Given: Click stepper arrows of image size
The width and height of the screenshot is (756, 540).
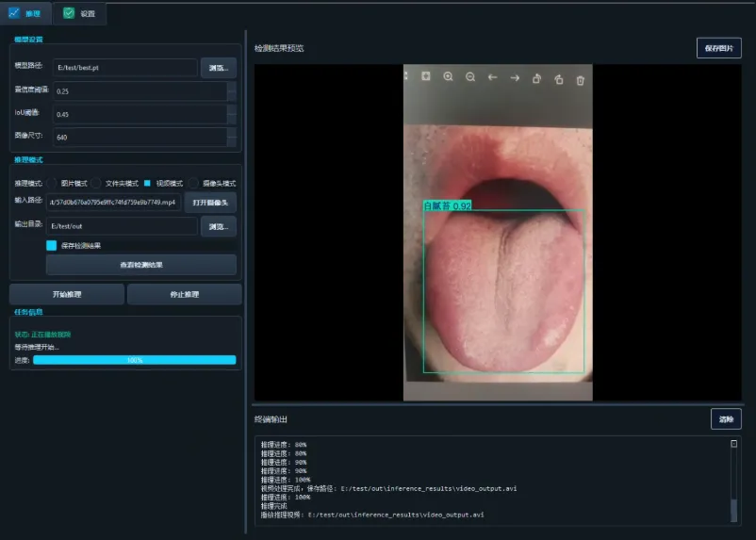Looking at the screenshot, I should click(232, 138).
